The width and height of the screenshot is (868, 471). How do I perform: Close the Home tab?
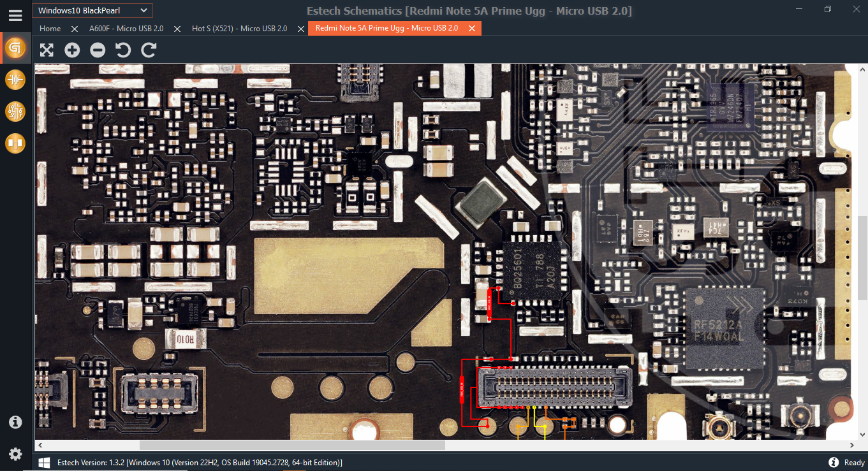(x=75, y=29)
